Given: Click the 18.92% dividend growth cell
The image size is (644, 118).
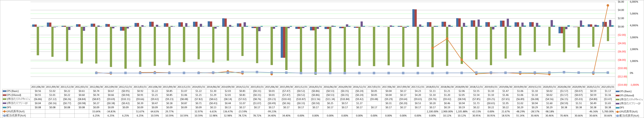Looking at the screenshot, I should coord(506,116).
